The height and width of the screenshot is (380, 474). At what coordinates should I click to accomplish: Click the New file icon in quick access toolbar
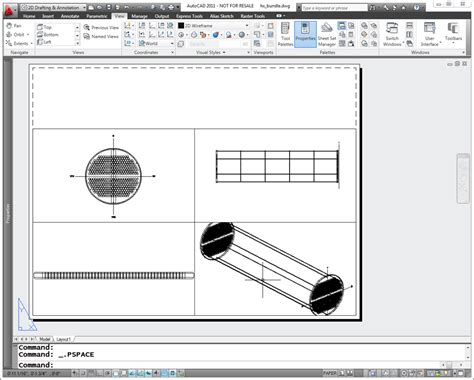(91, 7)
